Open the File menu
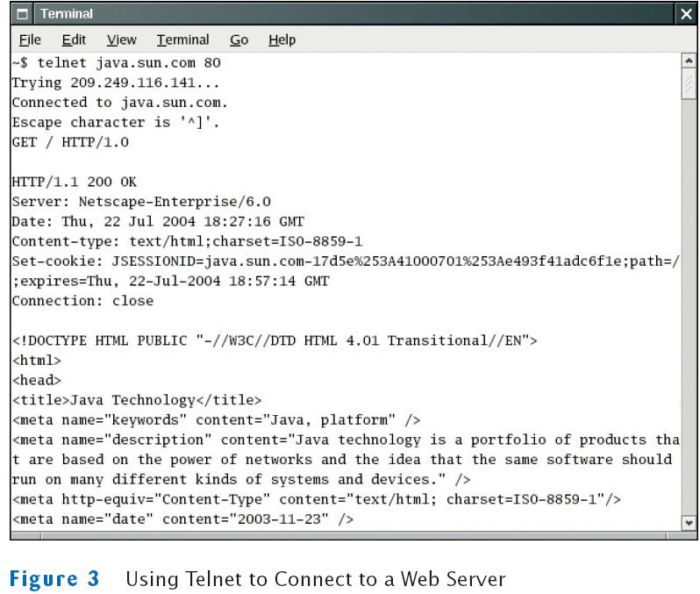 pyautogui.click(x=30, y=40)
